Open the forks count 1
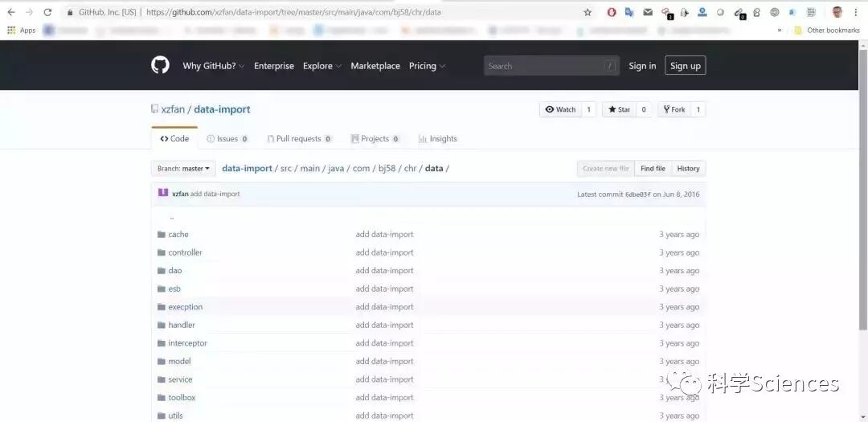868x422 pixels. pyautogui.click(x=698, y=109)
